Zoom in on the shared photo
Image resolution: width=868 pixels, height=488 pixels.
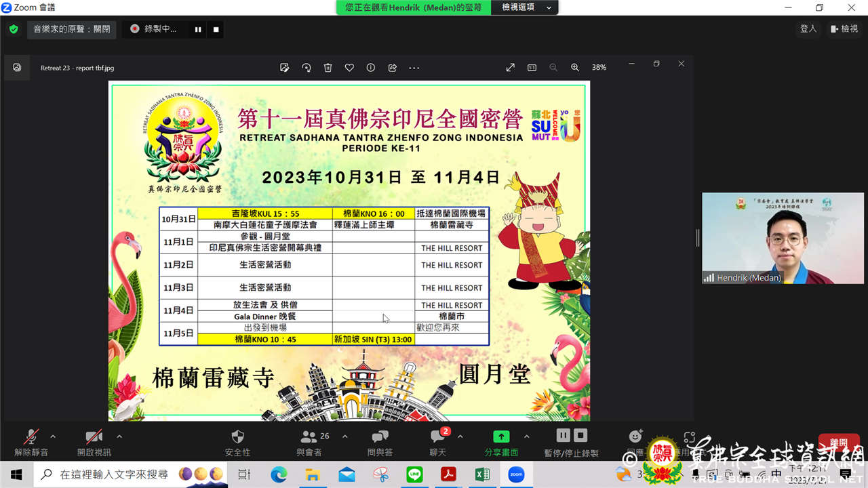[x=575, y=68]
